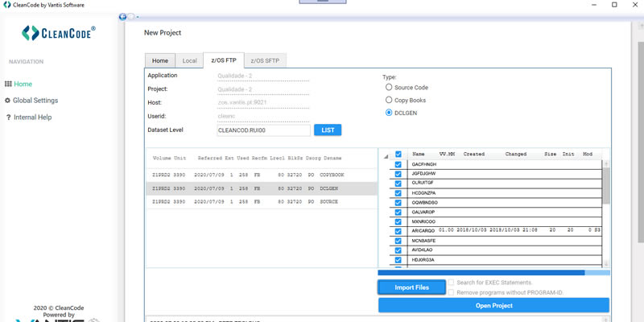Screen dimensions: 644x322
Task: Uncheck the OALVAROP member checkbox
Action: click(398, 212)
